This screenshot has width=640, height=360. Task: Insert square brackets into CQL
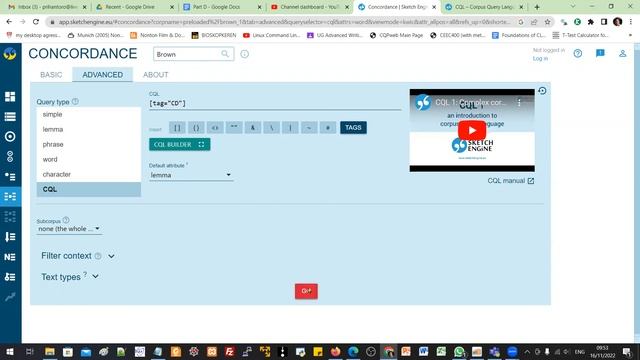pos(177,128)
